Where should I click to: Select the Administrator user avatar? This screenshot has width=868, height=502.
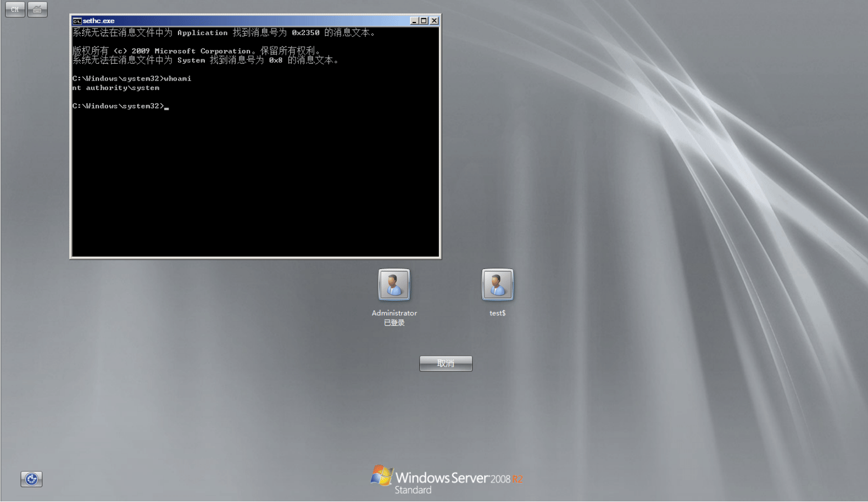[x=394, y=285]
